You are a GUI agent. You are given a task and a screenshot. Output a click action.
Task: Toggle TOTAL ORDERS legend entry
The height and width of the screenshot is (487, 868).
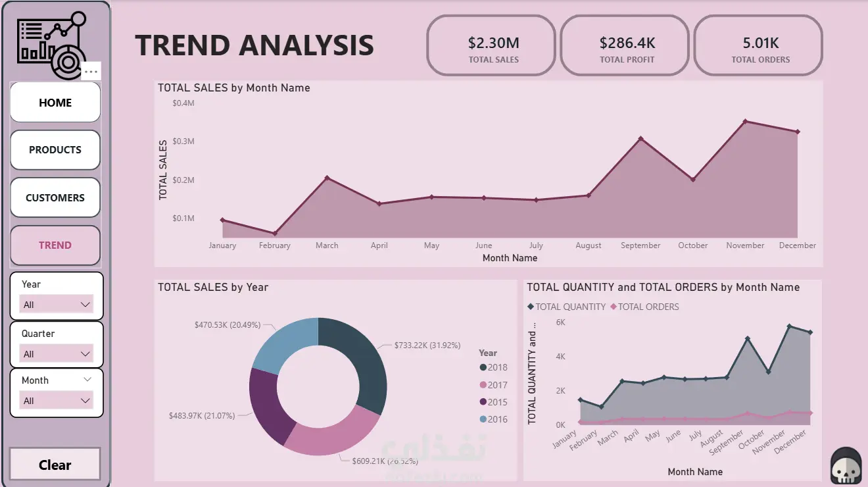(x=644, y=307)
